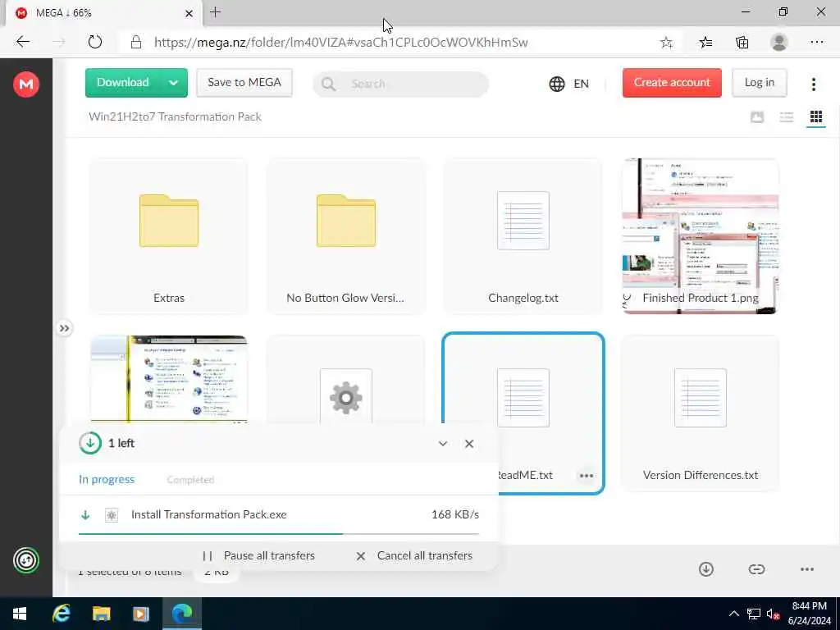Show hidden system tray icons
Viewport: 840px width, 630px height.
pyautogui.click(x=734, y=614)
